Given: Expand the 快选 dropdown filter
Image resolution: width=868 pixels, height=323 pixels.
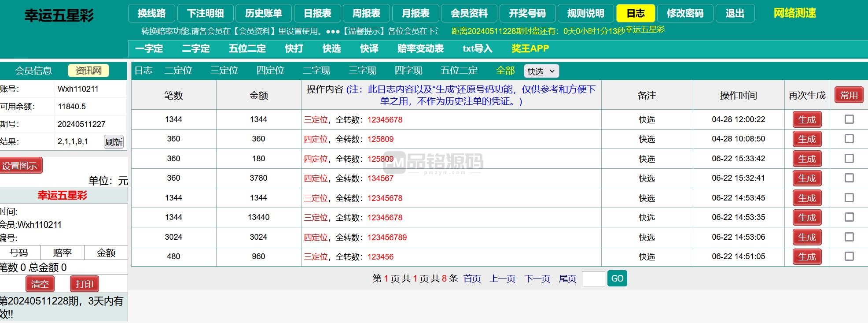Looking at the screenshot, I should (x=541, y=71).
